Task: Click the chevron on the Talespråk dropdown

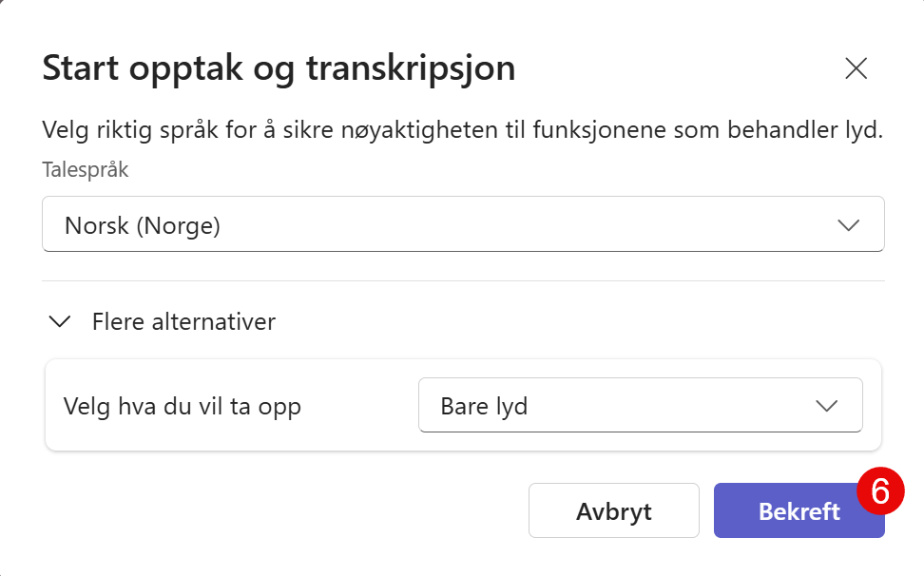Action: pyautogui.click(x=849, y=223)
